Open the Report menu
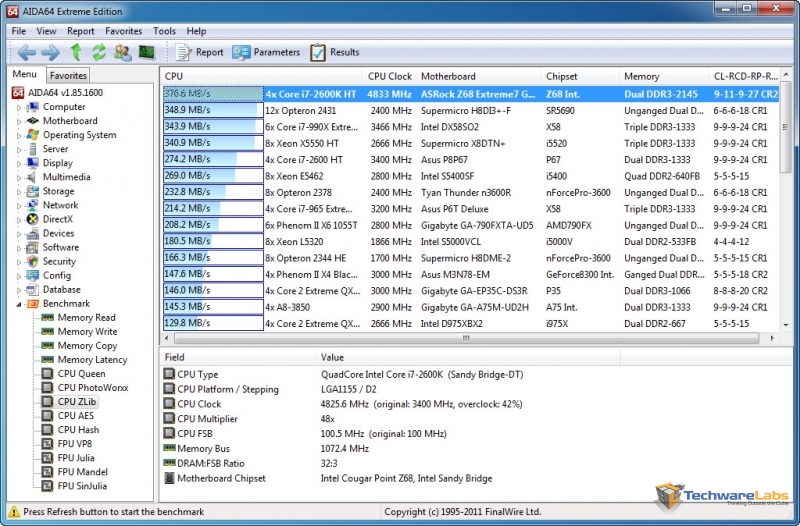Screen dimensions: 800x526 [x=81, y=31]
